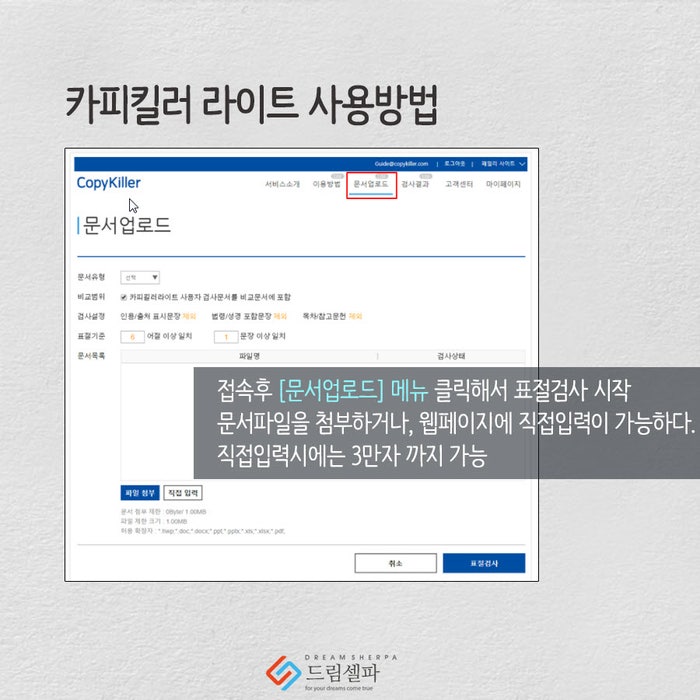This screenshot has width=700, height=700.
Task: Click the 취소 button
Action: click(x=396, y=563)
